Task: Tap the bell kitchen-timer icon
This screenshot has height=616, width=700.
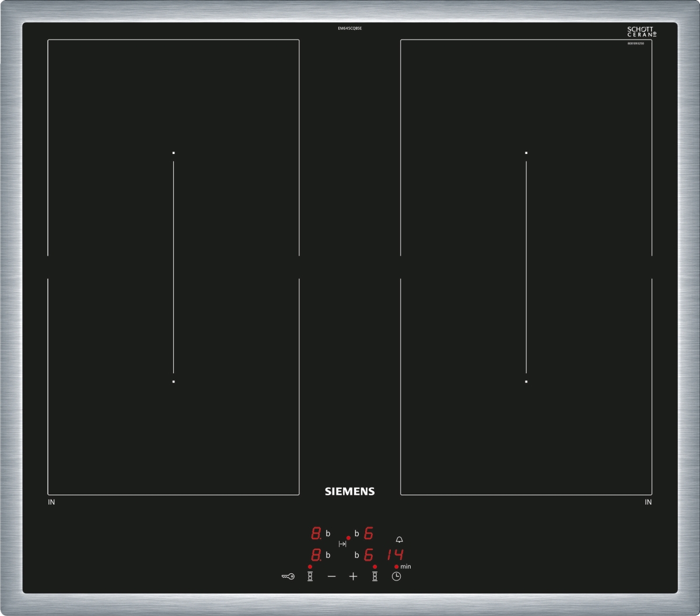Action: point(399,540)
